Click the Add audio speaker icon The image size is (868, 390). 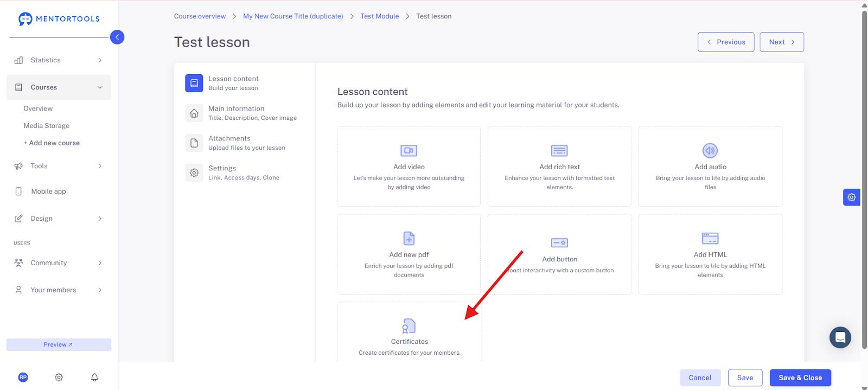(710, 150)
